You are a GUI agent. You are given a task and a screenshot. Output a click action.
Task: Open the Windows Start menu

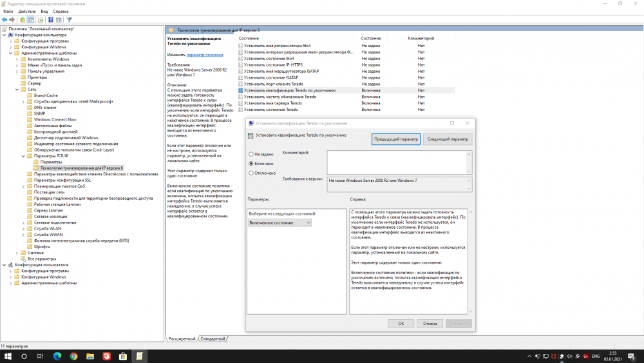point(8,357)
